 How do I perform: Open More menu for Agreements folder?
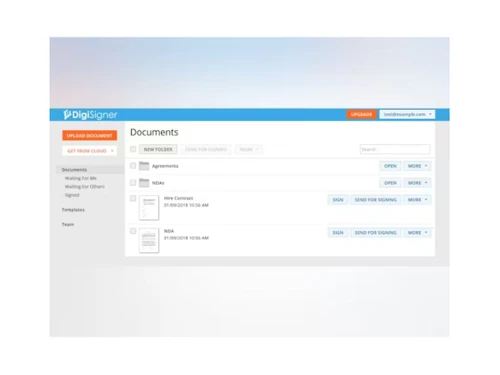coord(417,166)
